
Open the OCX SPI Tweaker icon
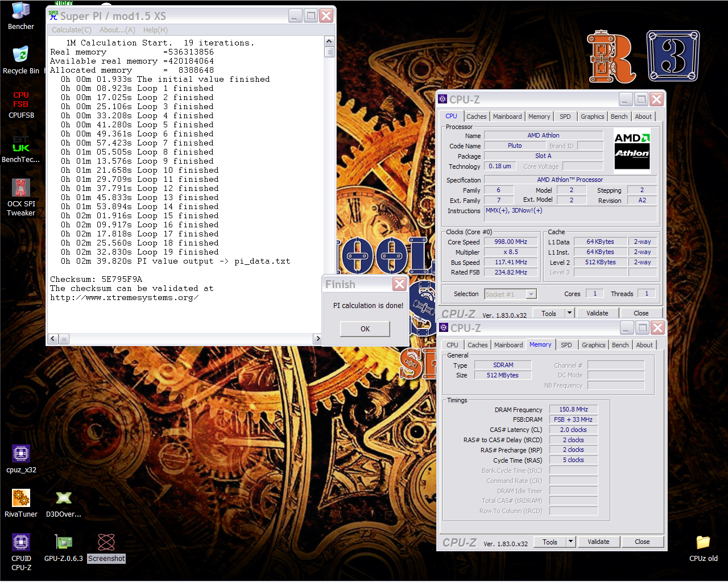tap(21, 197)
